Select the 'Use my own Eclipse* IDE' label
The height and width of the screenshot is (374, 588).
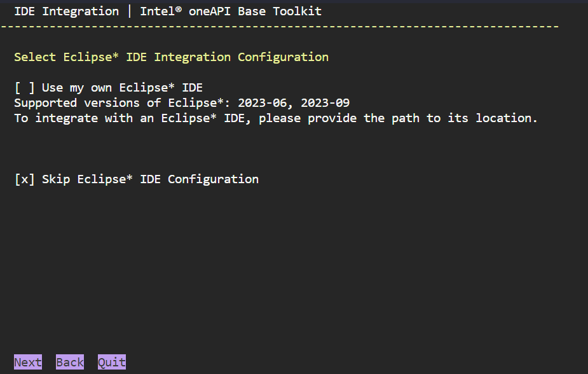(122, 88)
